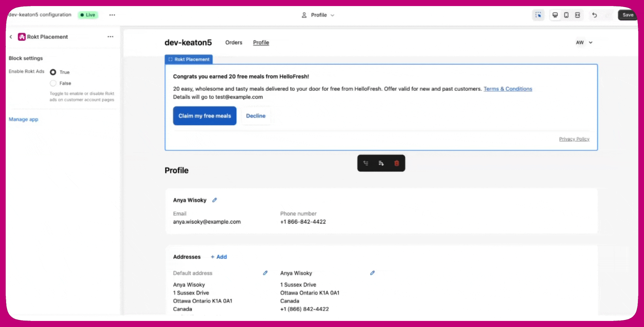The width and height of the screenshot is (644, 327).
Task: Click the Details will go to test@example.com text
Action: point(218,97)
